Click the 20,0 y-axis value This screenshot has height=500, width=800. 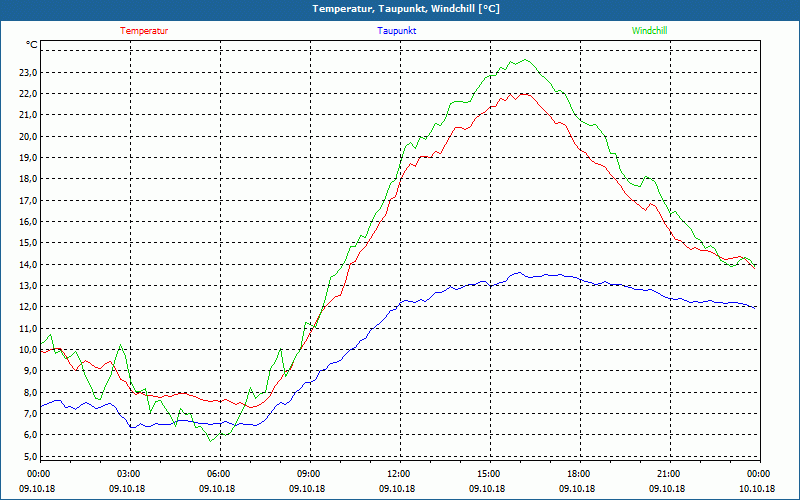(x=27, y=136)
